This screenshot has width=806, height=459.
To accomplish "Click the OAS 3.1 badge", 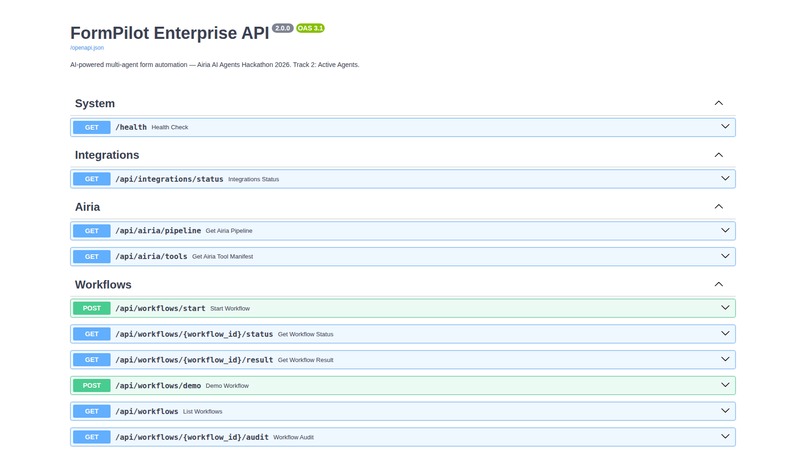I will tap(310, 28).
